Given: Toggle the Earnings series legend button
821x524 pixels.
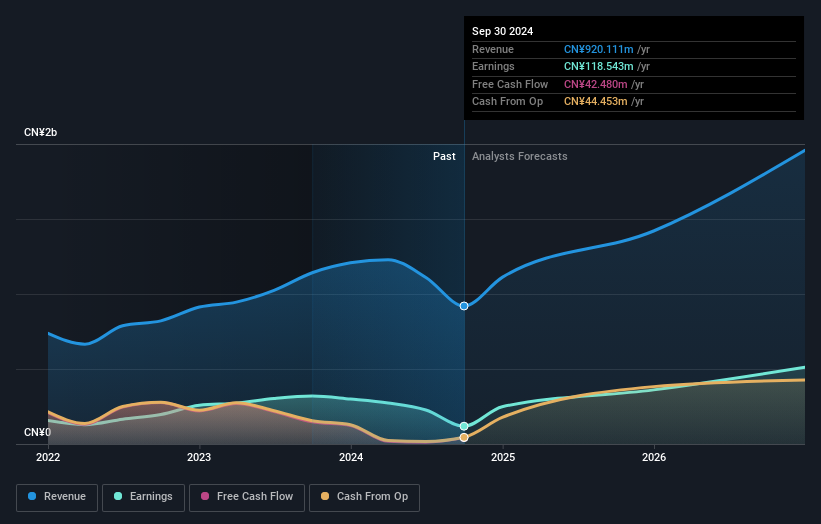Looking at the screenshot, I should 143,497.
